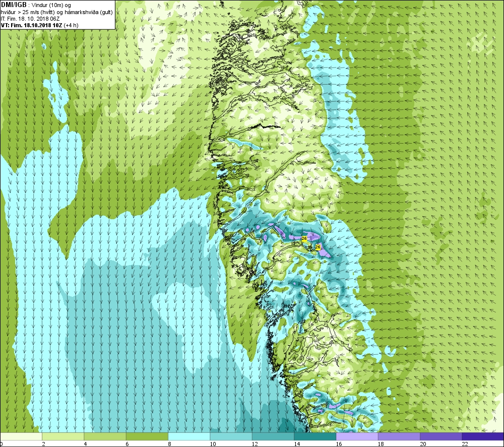
Task: Click the legend scale label "18"
Action: click(381, 444)
